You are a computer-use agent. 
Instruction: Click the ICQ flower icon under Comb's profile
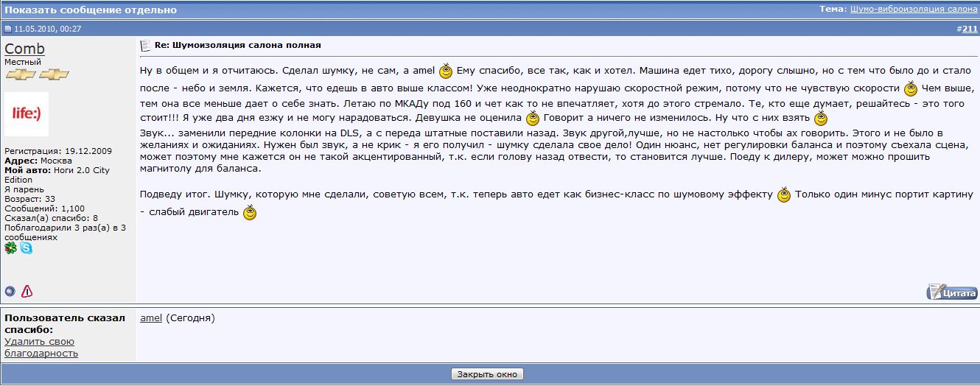(x=10, y=248)
